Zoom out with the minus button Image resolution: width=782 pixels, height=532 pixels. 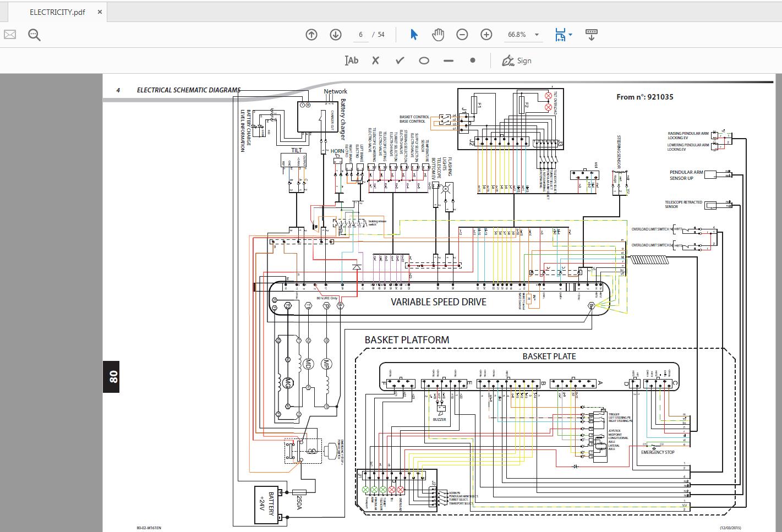click(x=462, y=35)
